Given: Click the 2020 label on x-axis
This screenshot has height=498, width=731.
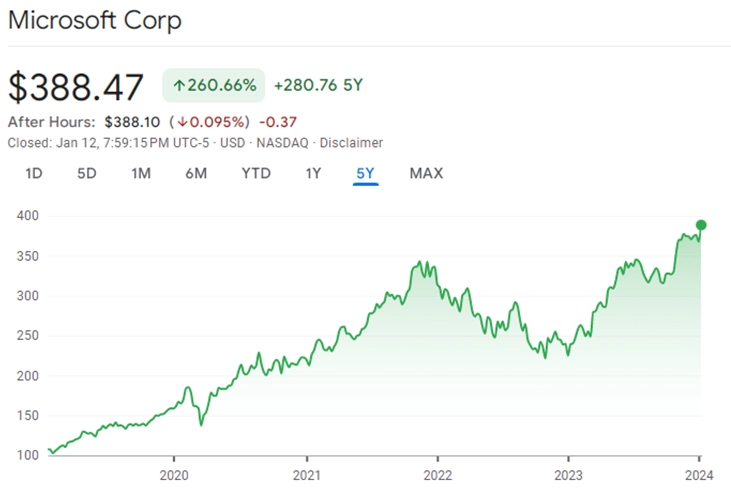Looking at the screenshot, I should coord(174,475).
